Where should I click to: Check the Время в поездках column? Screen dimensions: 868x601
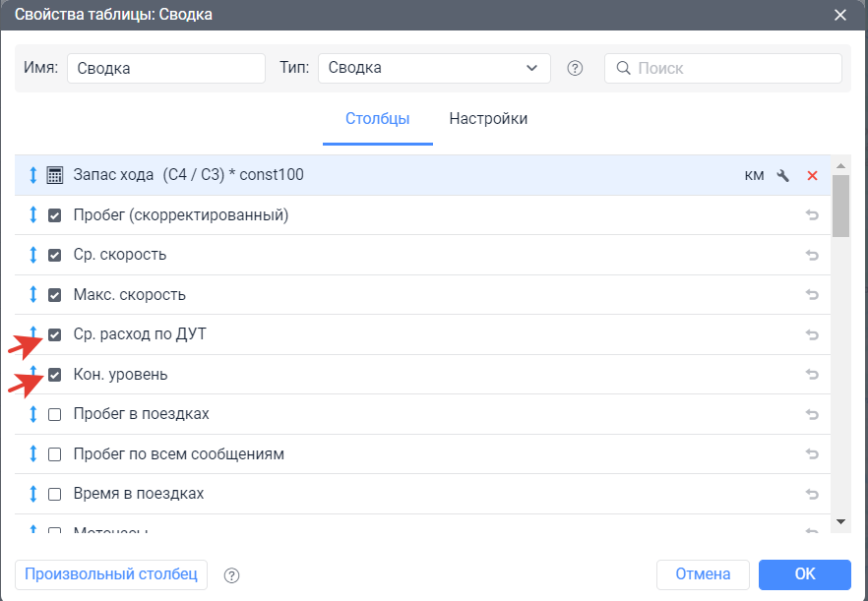(55, 494)
